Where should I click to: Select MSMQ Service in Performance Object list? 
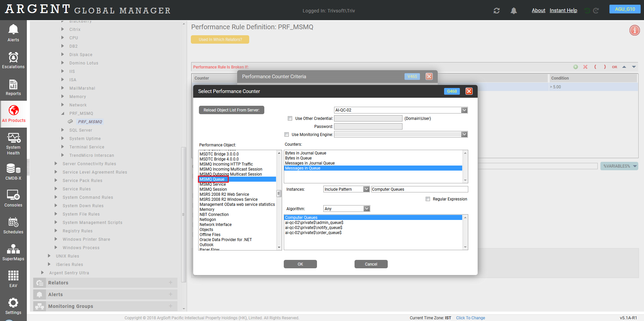[213, 184]
